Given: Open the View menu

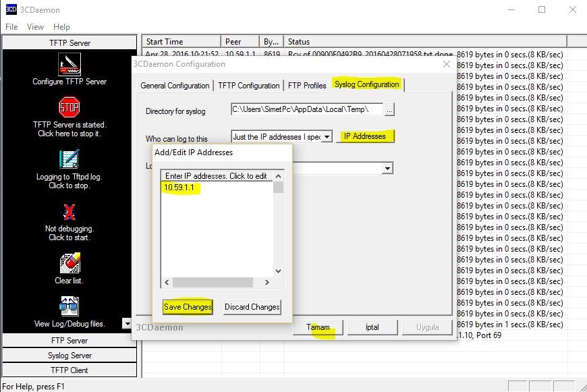Looking at the screenshot, I should pyautogui.click(x=35, y=27).
